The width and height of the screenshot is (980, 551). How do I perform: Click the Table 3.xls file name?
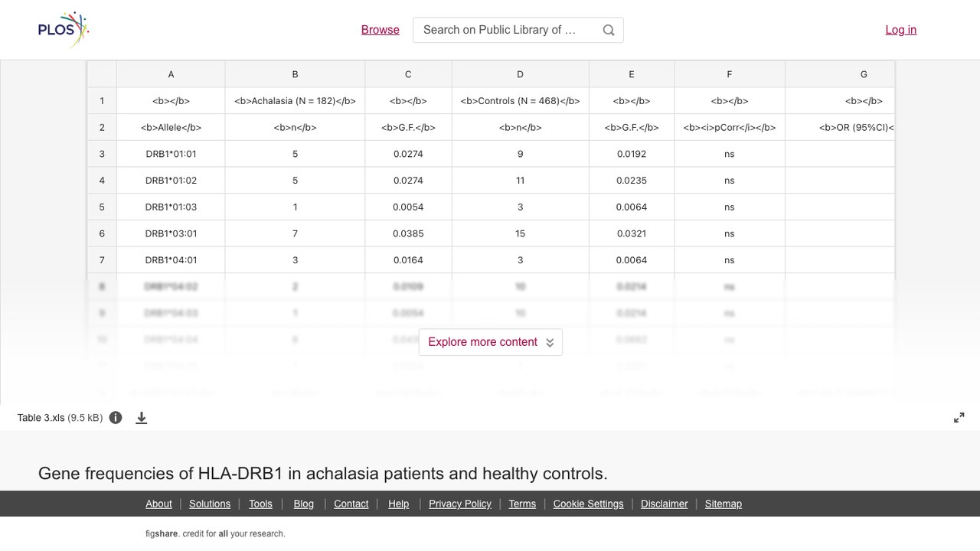click(41, 418)
